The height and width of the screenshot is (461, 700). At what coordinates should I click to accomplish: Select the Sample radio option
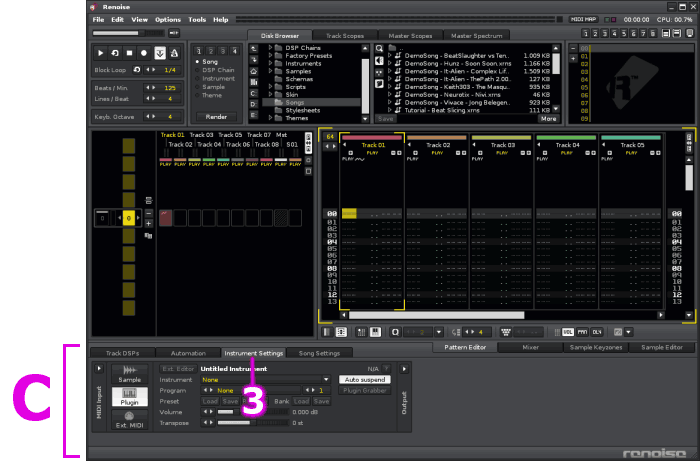[x=210, y=87]
